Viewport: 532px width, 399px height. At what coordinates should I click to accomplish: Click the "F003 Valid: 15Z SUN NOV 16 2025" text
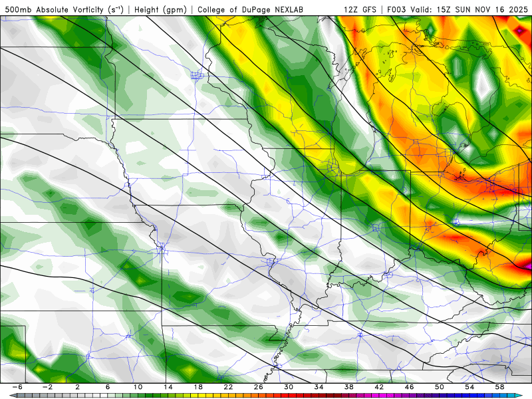[x=458, y=10]
